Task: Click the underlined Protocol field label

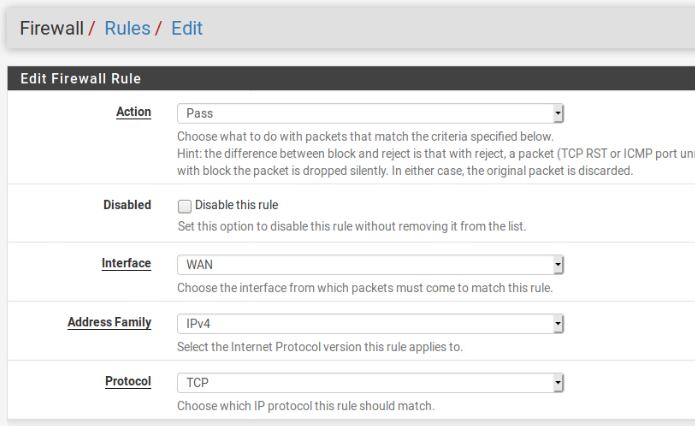Action: point(128,381)
